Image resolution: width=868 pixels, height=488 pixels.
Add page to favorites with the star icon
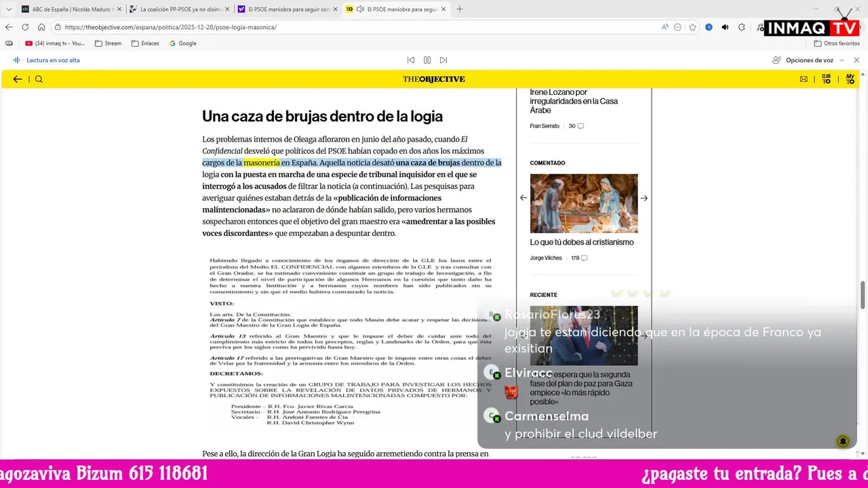click(692, 27)
